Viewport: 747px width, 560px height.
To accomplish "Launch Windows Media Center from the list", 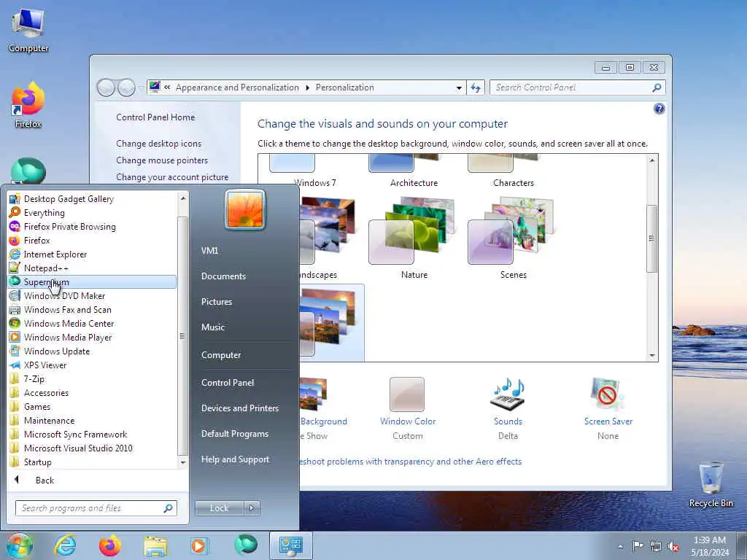I will [x=91, y=323].
